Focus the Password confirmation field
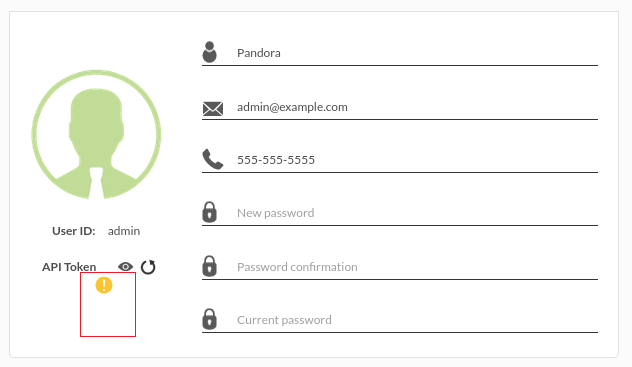This screenshot has width=632, height=367. pyautogui.click(x=417, y=267)
